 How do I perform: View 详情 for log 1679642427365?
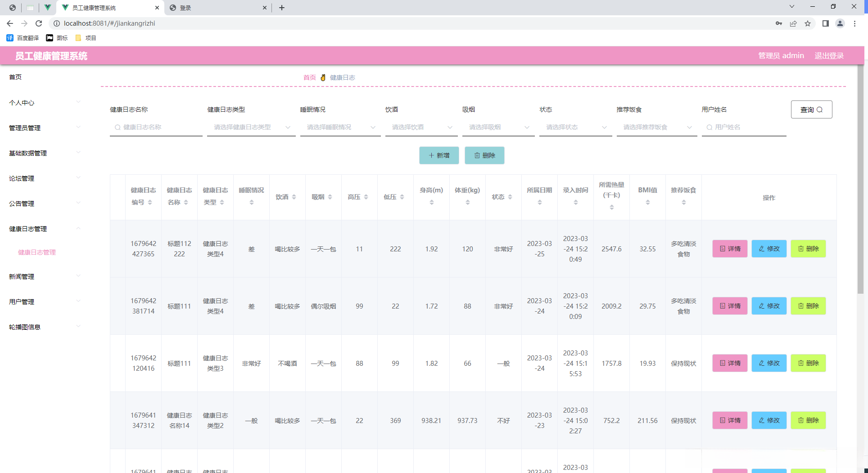[730, 249]
